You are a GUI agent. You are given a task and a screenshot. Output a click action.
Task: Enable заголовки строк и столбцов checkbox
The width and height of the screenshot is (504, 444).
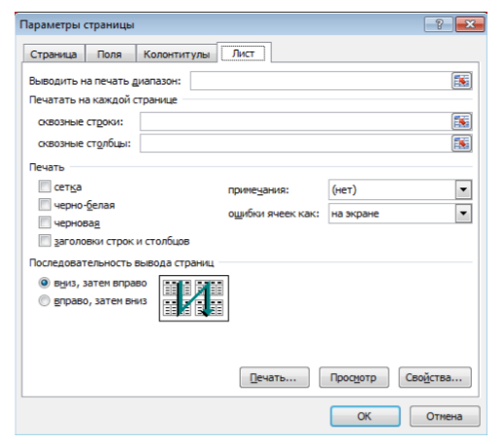[x=45, y=241]
